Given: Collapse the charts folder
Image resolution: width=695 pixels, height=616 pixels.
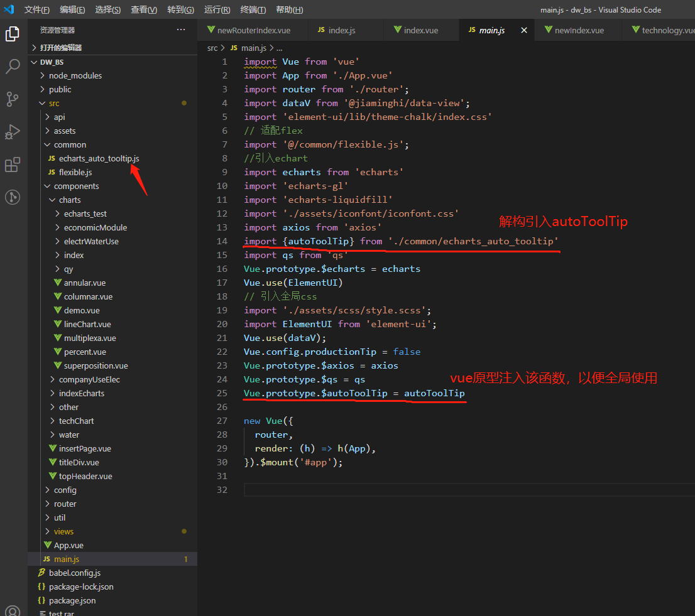Looking at the screenshot, I should pos(112,200).
